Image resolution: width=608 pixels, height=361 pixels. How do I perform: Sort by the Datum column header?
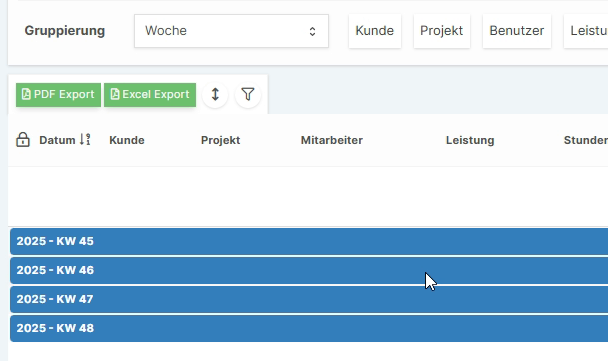pyautogui.click(x=57, y=140)
